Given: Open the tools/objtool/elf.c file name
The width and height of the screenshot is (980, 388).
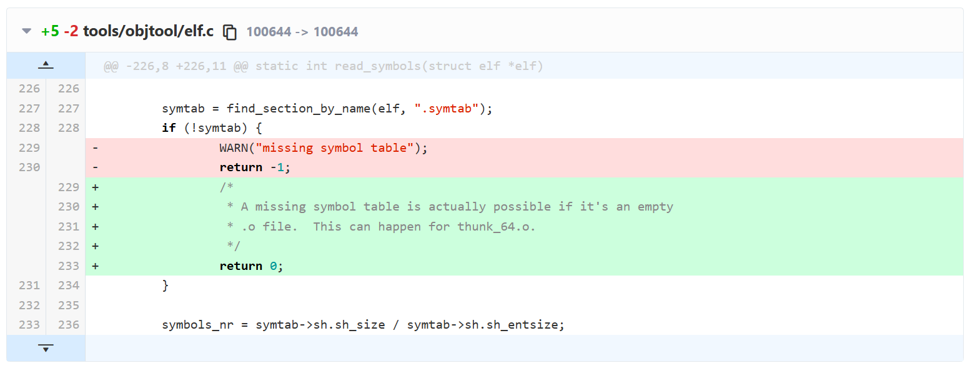Looking at the screenshot, I should [x=148, y=31].
